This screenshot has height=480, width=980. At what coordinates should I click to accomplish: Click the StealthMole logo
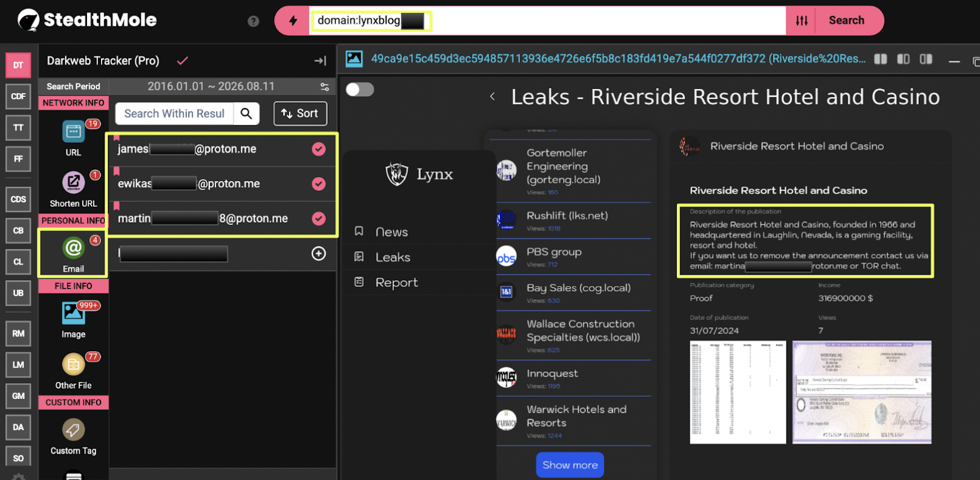coord(87,20)
